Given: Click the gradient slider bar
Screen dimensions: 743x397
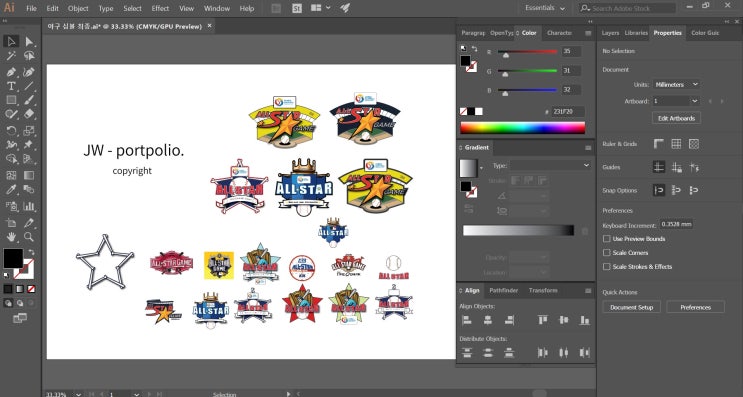Looking at the screenshot, I should tap(518, 230).
